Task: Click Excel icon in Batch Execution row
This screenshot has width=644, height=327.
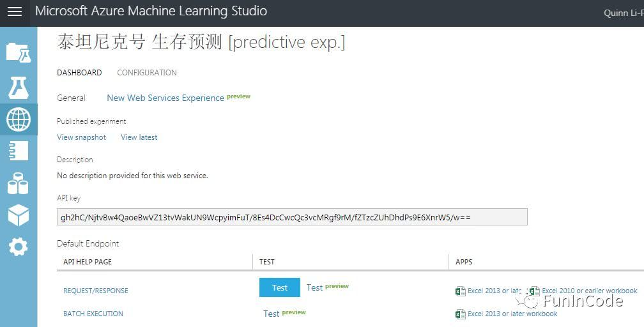Action: (461, 314)
